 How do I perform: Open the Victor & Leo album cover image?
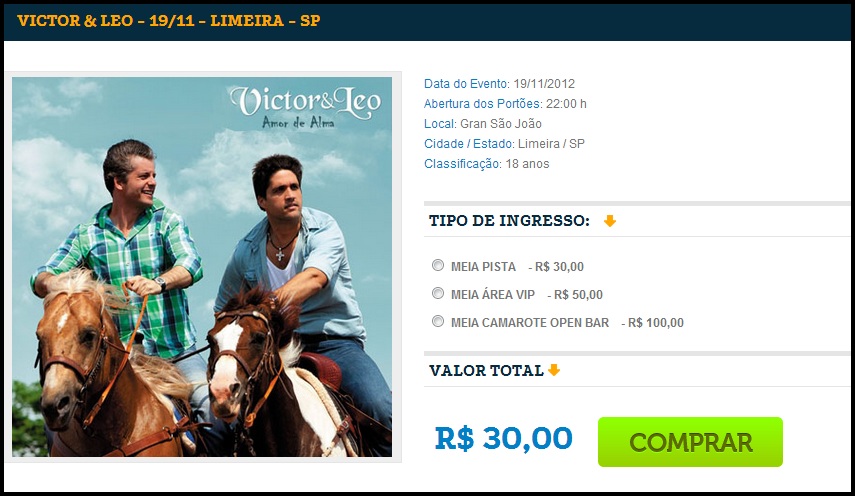pos(202,267)
